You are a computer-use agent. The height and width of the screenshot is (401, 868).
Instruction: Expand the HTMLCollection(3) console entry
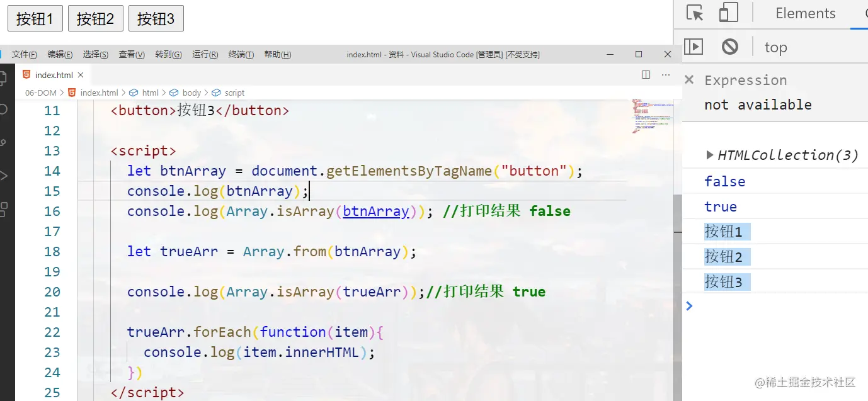coord(711,155)
